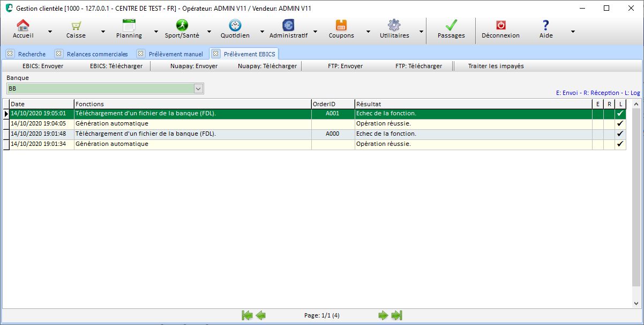Click the EBICS: Télécharger button
Viewport: 644px width, 325px height.
(x=116, y=66)
